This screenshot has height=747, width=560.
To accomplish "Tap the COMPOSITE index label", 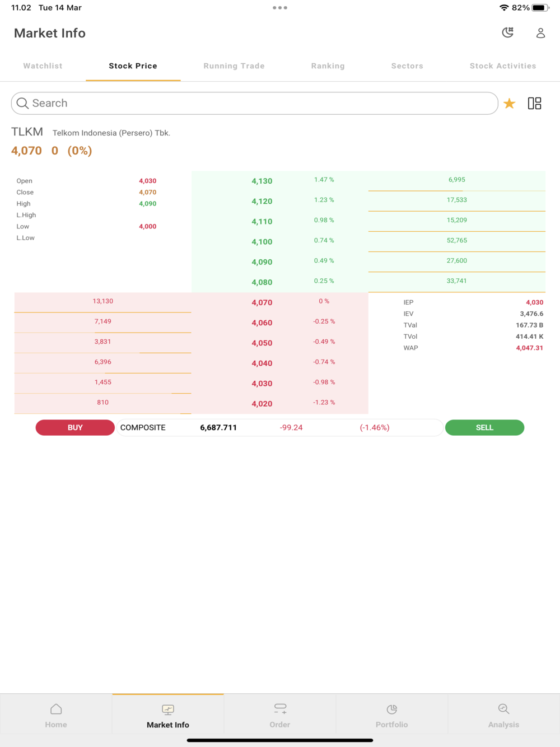I will point(143,427).
